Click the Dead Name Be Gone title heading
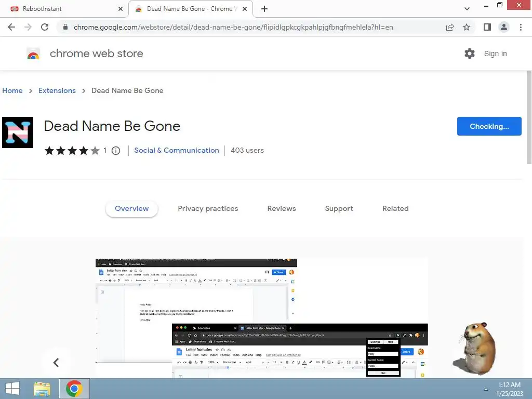The height and width of the screenshot is (399, 532). pos(112,126)
